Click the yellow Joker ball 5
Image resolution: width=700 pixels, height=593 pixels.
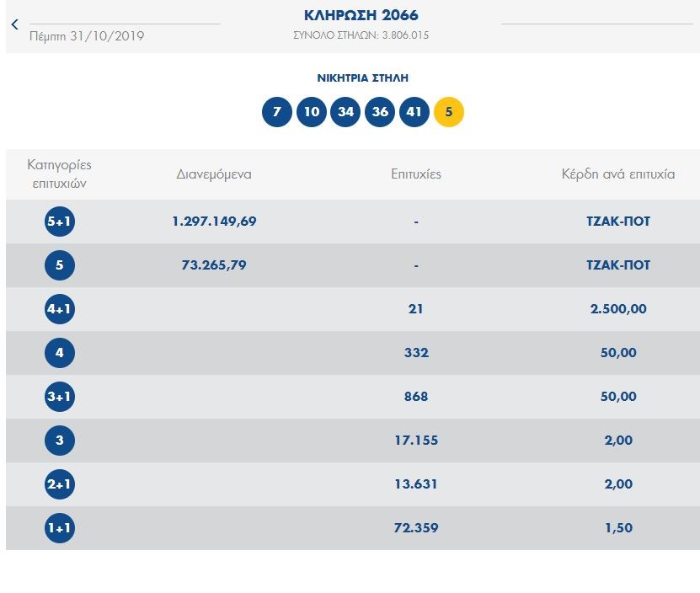pyautogui.click(x=449, y=112)
